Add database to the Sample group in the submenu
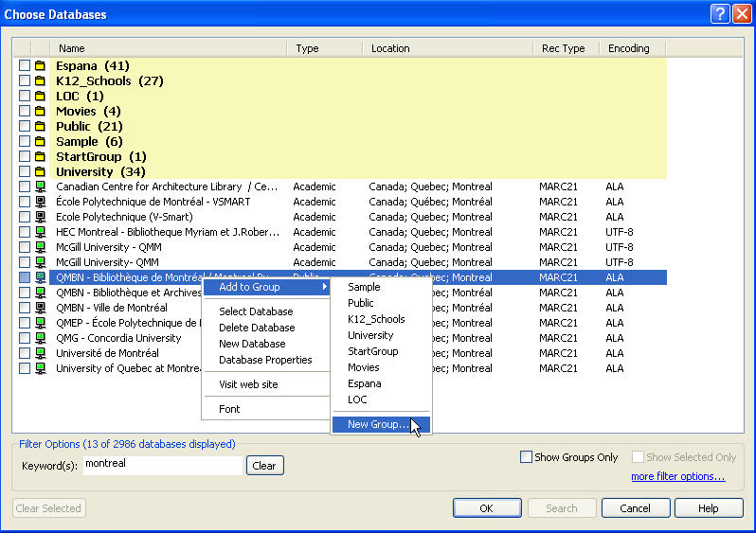 pyautogui.click(x=381, y=287)
